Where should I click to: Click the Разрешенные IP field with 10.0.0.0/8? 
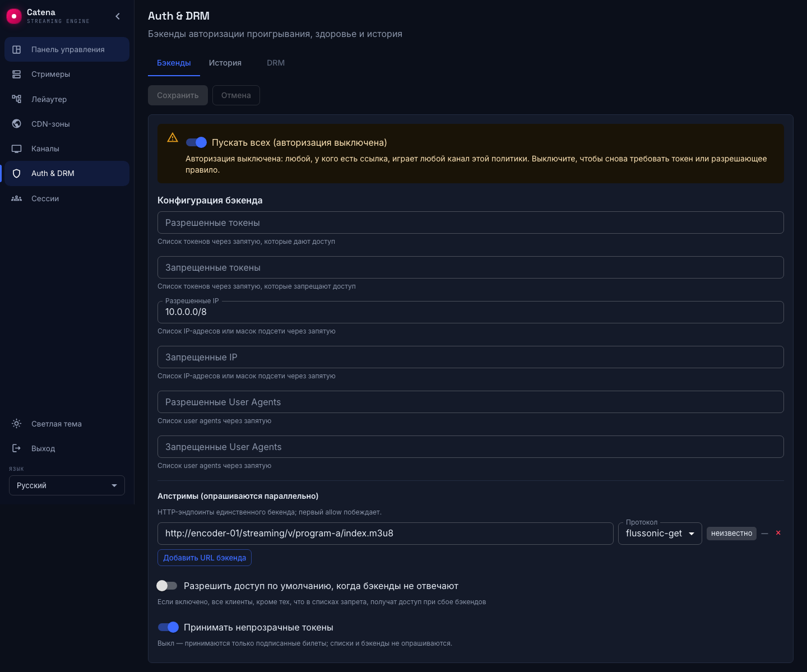(x=471, y=312)
